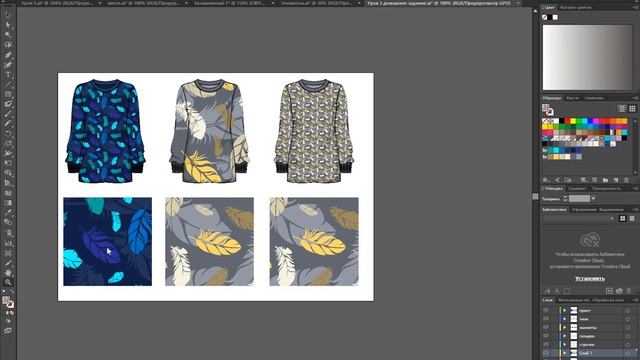The height and width of the screenshot is (360, 640).
Task: Select the Magic Wand tool
Action: [8, 35]
